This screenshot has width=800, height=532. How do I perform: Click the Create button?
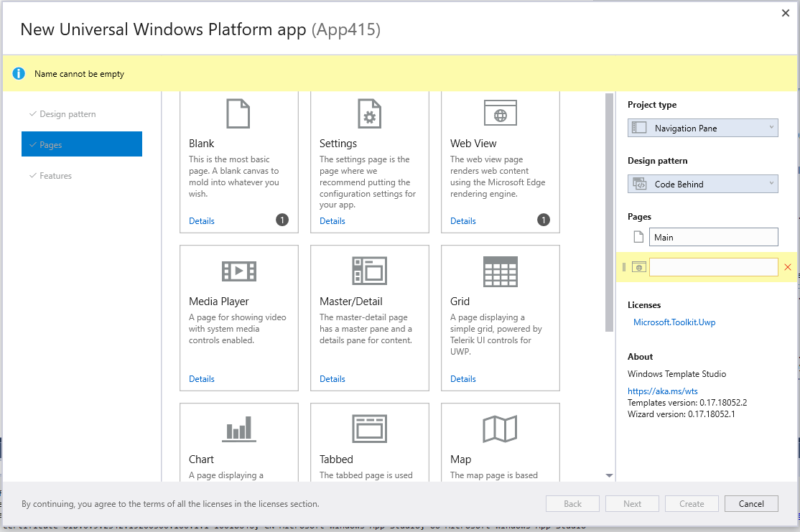(x=692, y=503)
